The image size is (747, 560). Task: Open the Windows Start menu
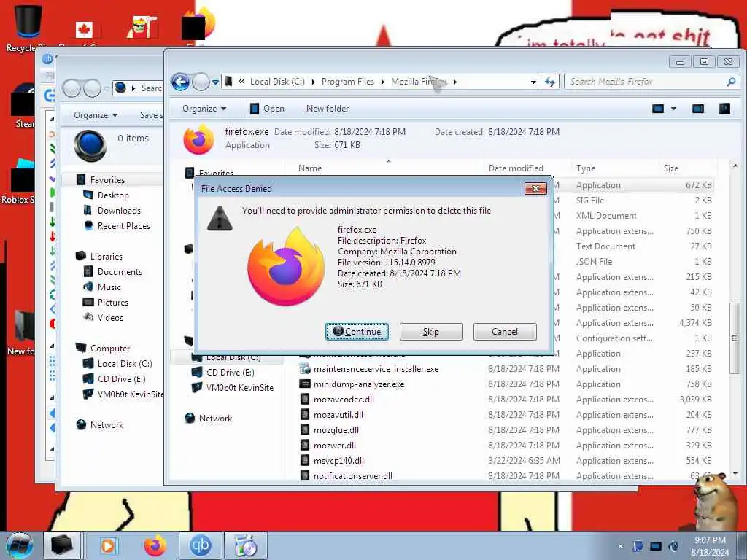pyautogui.click(x=18, y=545)
